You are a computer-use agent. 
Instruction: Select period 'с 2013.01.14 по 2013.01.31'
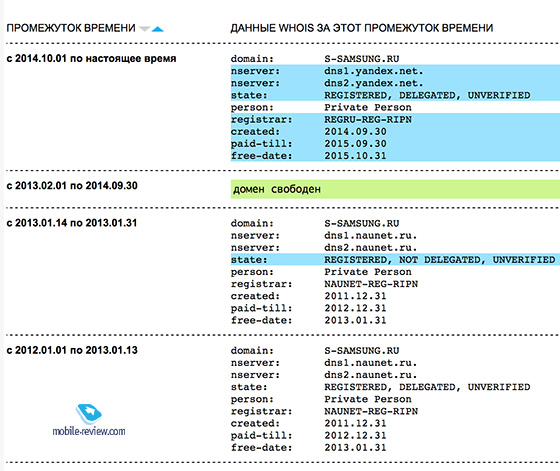(72, 223)
